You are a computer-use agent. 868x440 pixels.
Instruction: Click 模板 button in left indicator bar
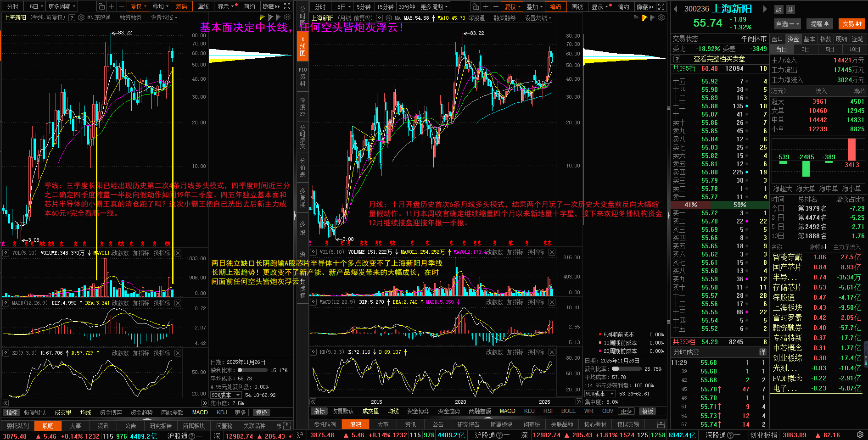(262, 412)
